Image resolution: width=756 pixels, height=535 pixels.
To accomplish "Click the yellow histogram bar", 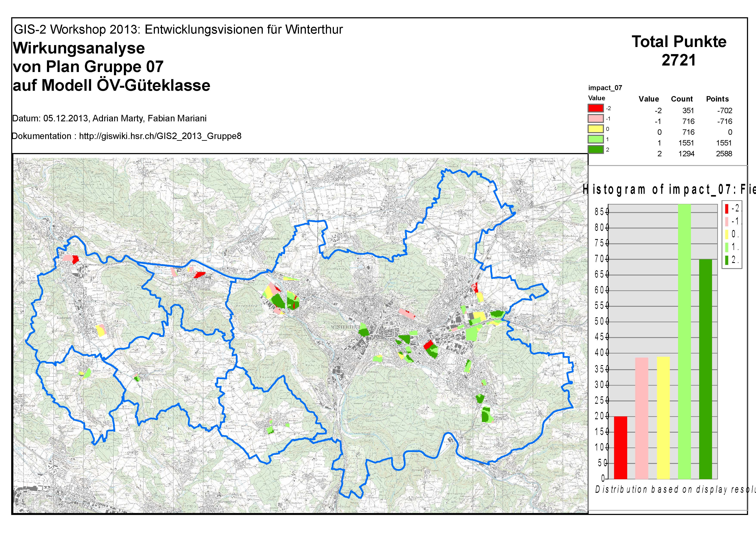I will [x=663, y=418].
